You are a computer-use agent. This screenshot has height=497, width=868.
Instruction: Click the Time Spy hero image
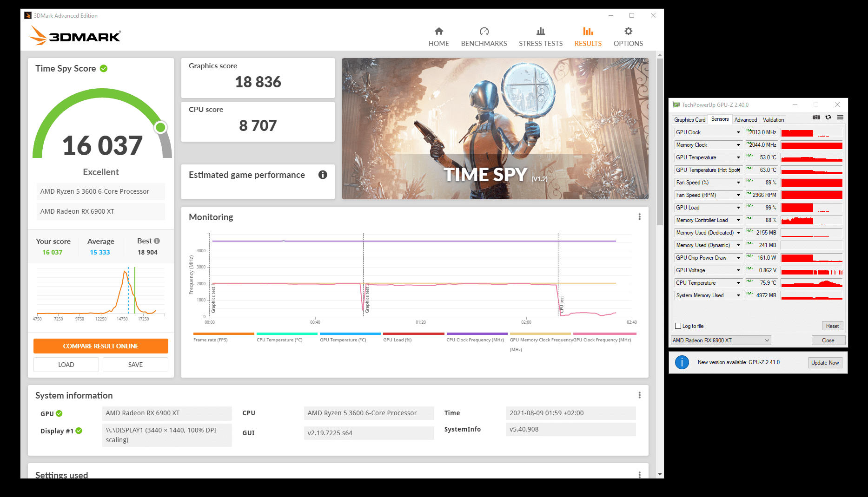[495, 129]
